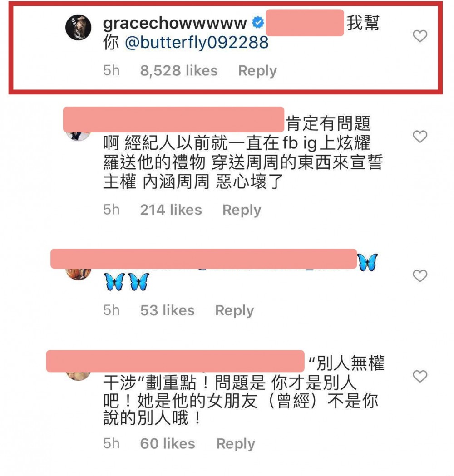454x476 pixels.
Task: Open avatar of the second commenter
Action: (x=79, y=136)
